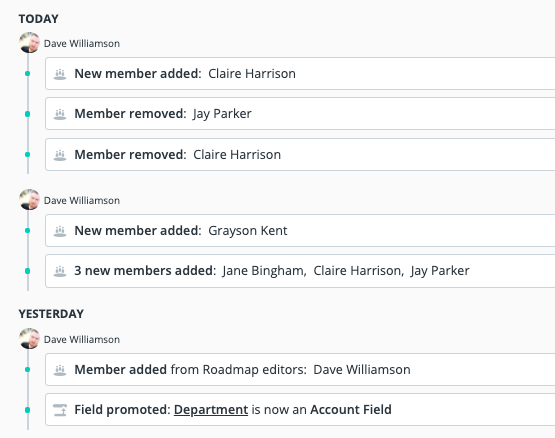Click Dave Williamson avatar under Yesterday heading
The image size is (555, 438).
tap(29, 339)
